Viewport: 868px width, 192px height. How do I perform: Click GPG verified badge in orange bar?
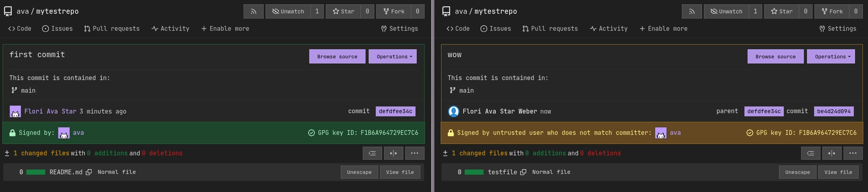click(x=750, y=133)
